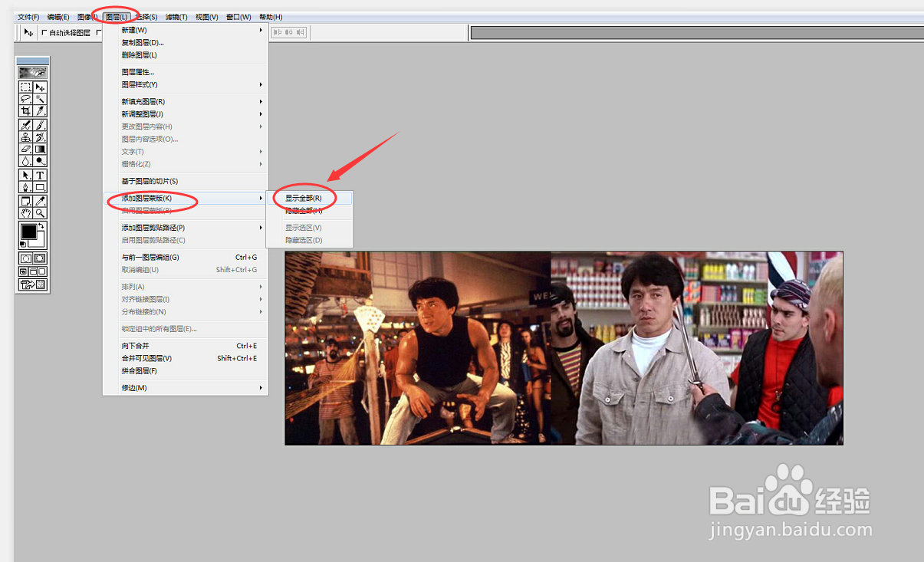This screenshot has height=562, width=924.
Task: Select the History Brush tool
Action: click(x=39, y=137)
